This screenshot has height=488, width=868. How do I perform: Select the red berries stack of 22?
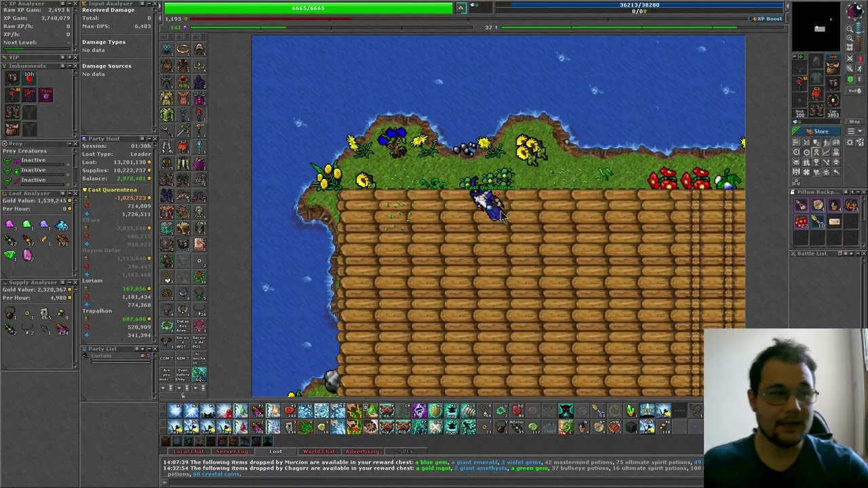point(802,221)
